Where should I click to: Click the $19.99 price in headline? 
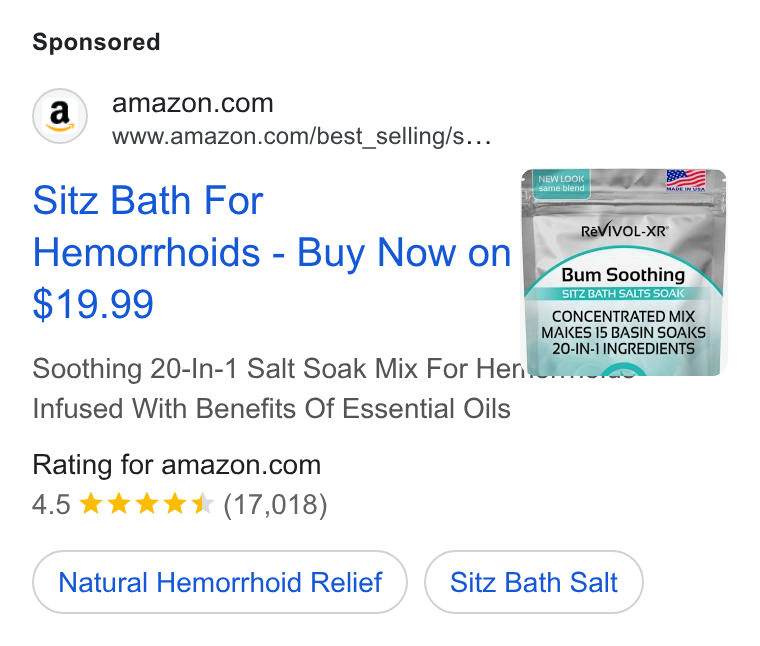click(x=93, y=304)
